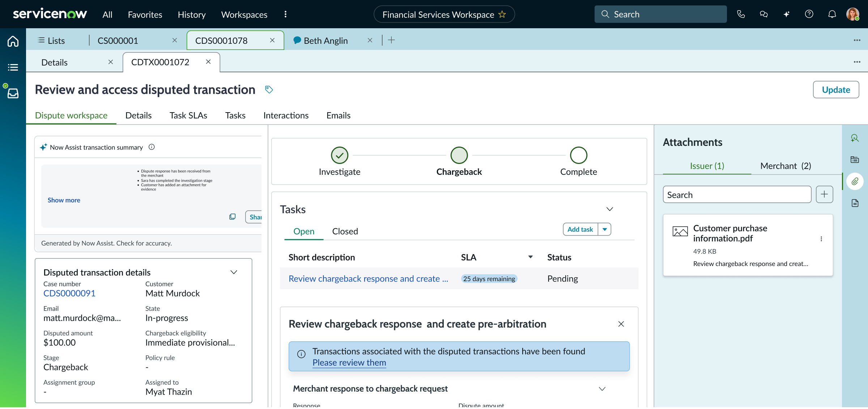Open the notifications bell

coord(832,14)
